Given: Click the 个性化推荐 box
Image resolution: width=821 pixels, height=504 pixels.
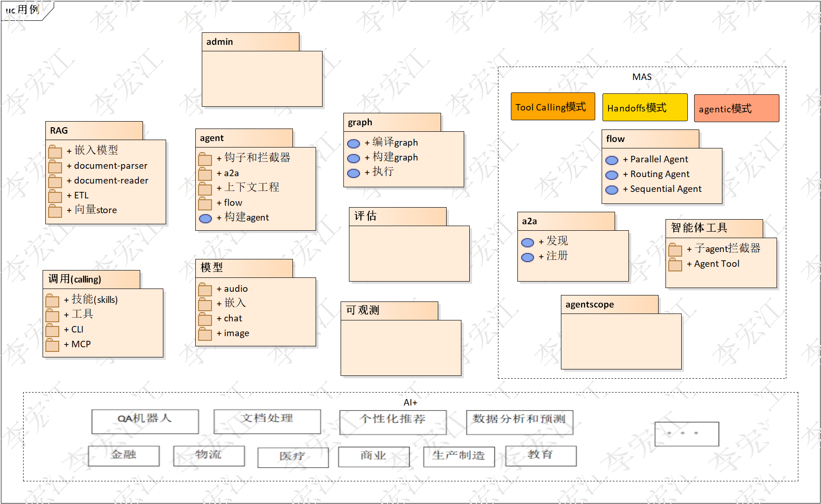Looking at the screenshot, I should 393,422.
